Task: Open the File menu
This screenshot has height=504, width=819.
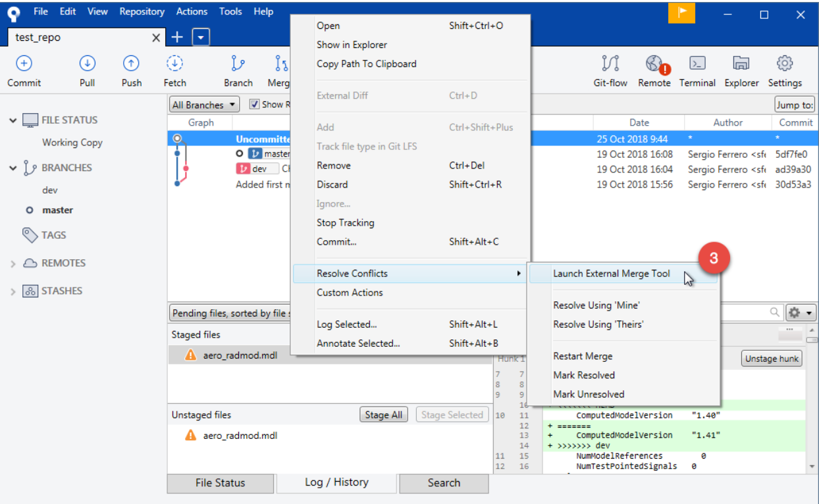Action: pyautogui.click(x=40, y=11)
